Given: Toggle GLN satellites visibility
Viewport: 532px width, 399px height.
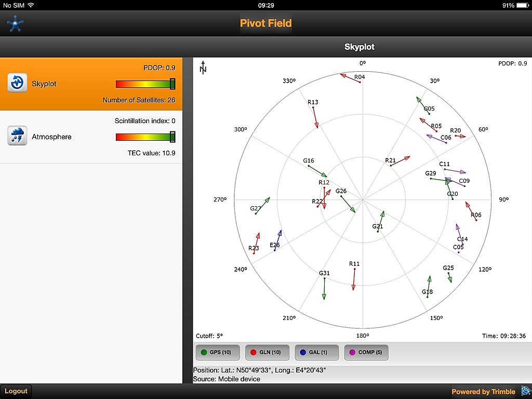Looking at the screenshot, I should (266, 352).
